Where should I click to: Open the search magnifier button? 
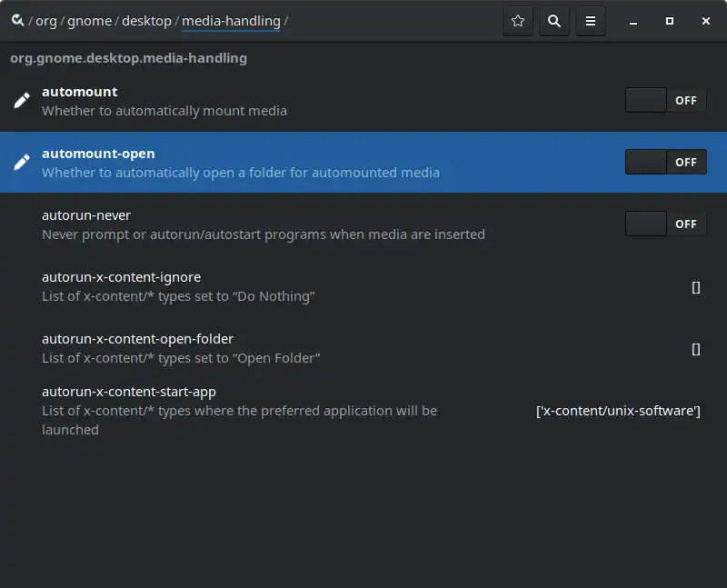tap(554, 21)
